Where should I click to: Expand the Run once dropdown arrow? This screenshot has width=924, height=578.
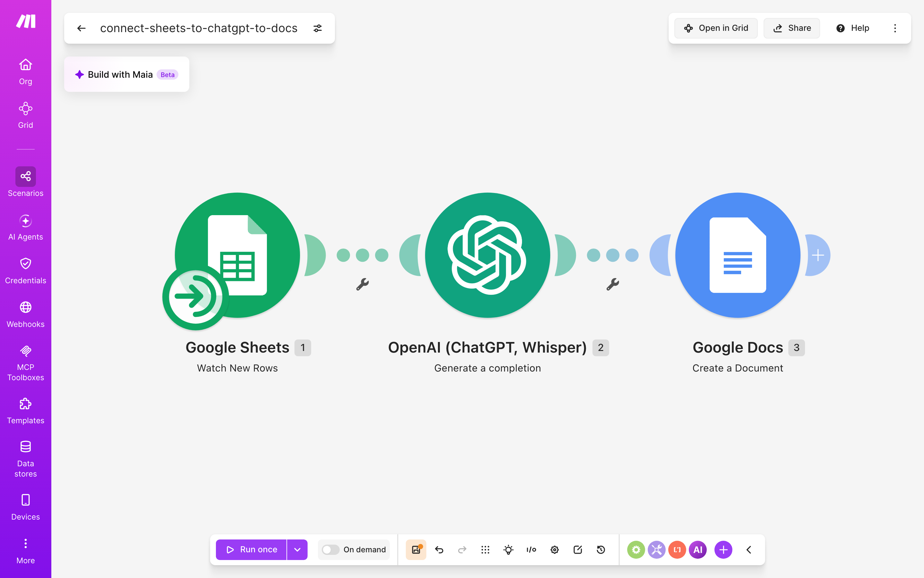297,550
